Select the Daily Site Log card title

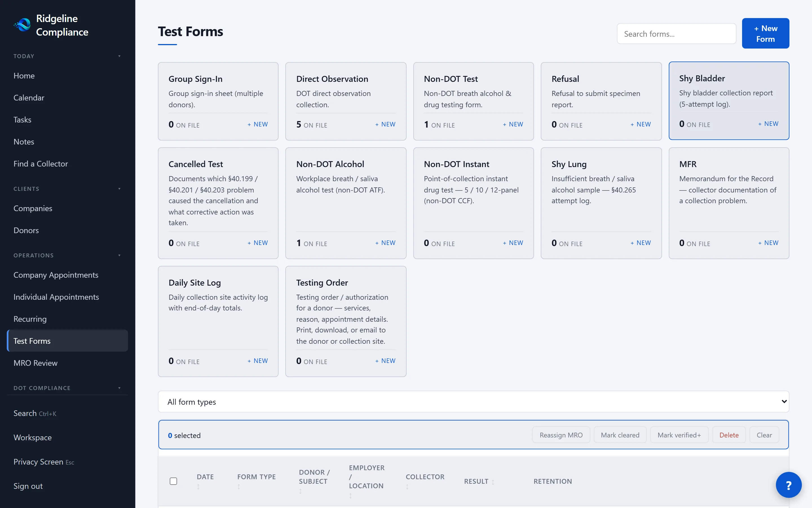(195, 283)
